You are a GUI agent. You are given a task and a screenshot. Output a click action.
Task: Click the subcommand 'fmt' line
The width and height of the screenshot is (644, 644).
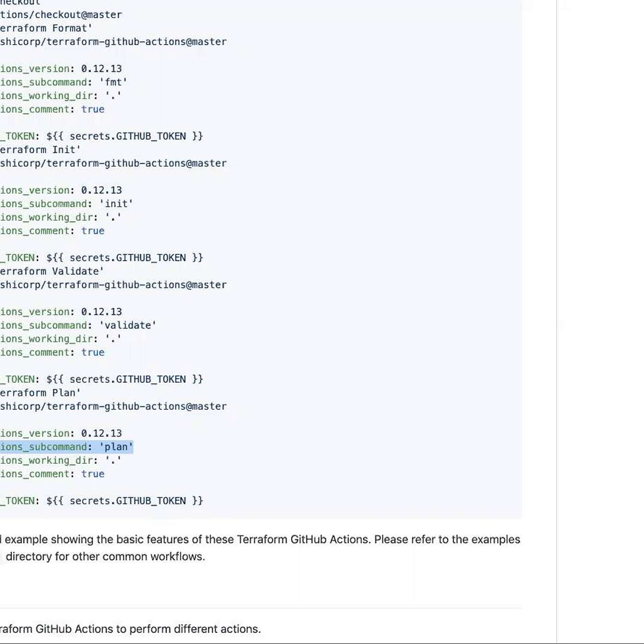coord(64,82)
